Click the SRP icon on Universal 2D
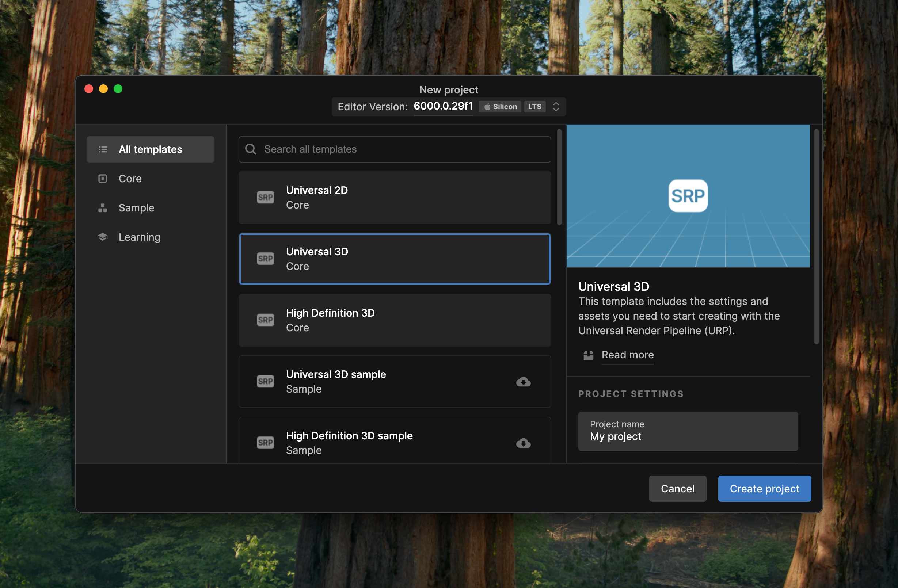Screen dimensions: 898x588 click(x=265, y=197)
